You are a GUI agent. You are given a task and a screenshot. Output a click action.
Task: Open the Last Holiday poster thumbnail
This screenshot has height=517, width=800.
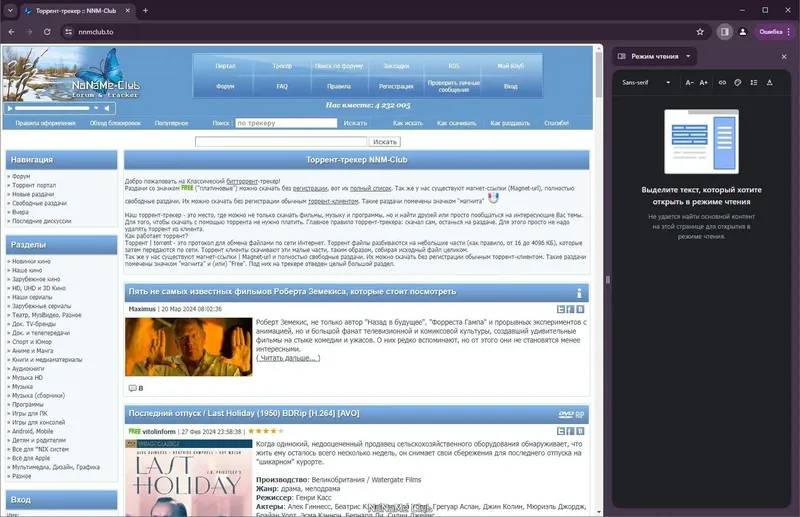pyautogui.click(x=189, y=478)
